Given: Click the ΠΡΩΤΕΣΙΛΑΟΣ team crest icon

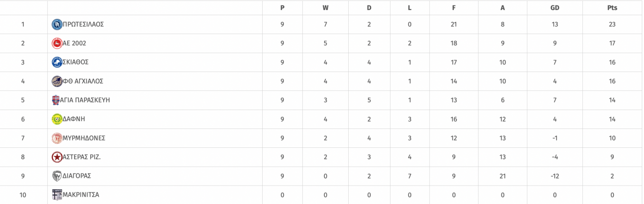Looking at the screenshot, I should coord(57,24).
